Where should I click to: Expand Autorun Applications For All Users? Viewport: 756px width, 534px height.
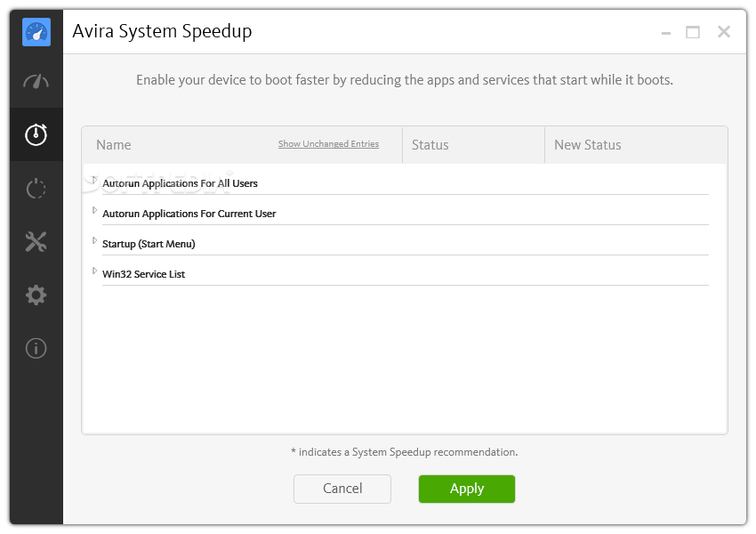[x=94, y=180]
